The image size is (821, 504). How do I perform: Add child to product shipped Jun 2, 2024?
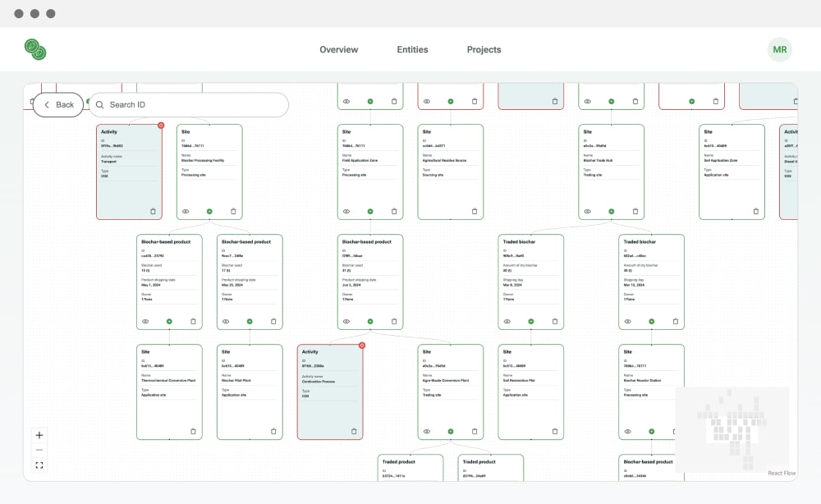(370, 321)
